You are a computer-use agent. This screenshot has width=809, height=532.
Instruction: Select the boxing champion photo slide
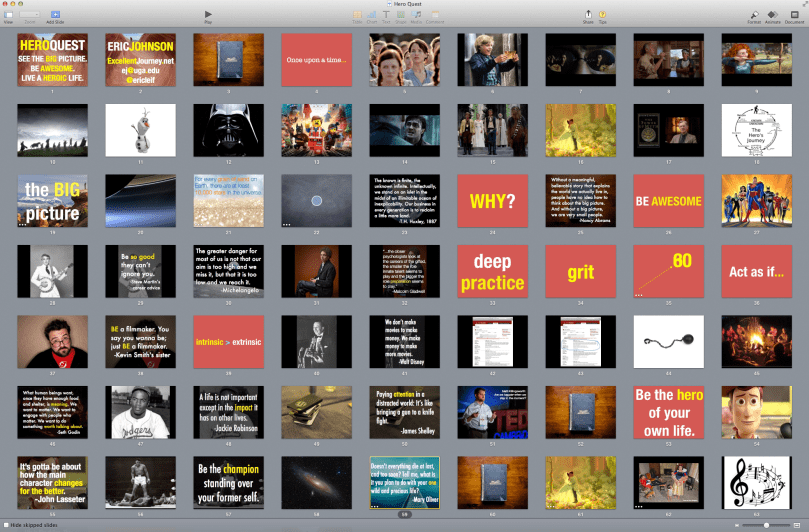(140, 482)
